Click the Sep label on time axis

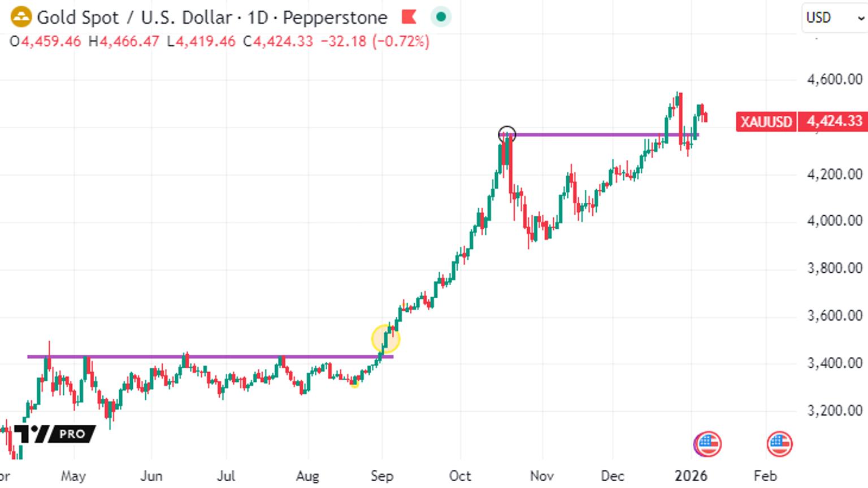pyautogui.click(x=382, y=476)
